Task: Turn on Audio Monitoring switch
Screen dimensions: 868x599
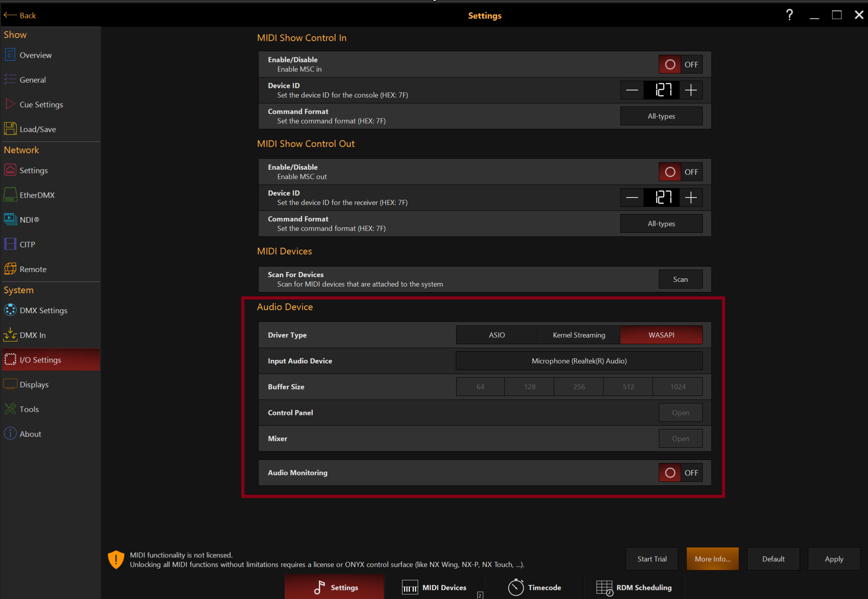Action: click(x=680, y=472)
